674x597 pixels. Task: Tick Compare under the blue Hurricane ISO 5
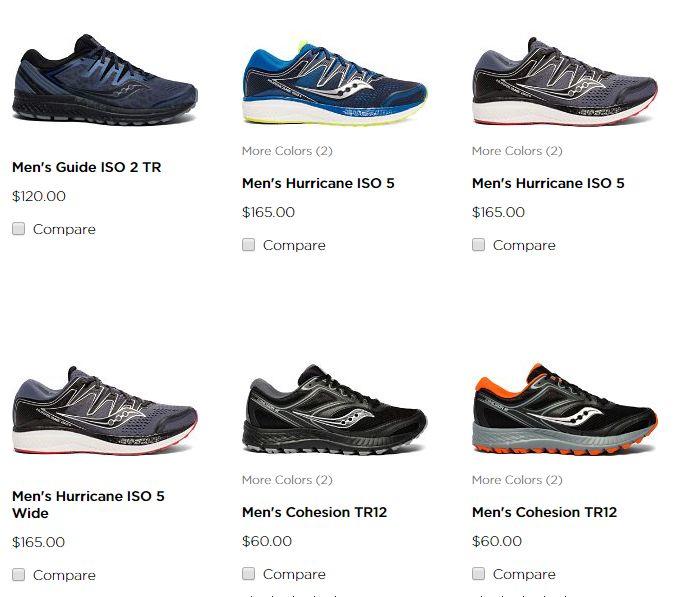(x=248, y=245)
